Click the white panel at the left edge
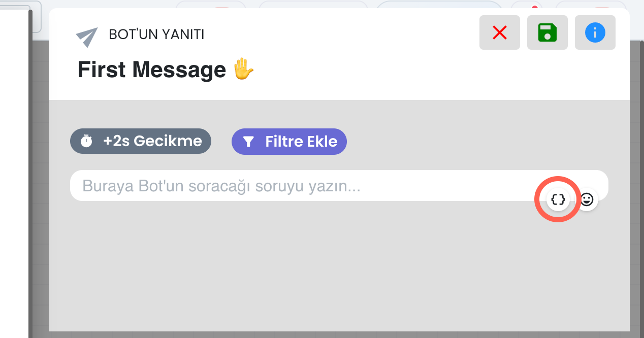The image size is (644, 338). 14,173
